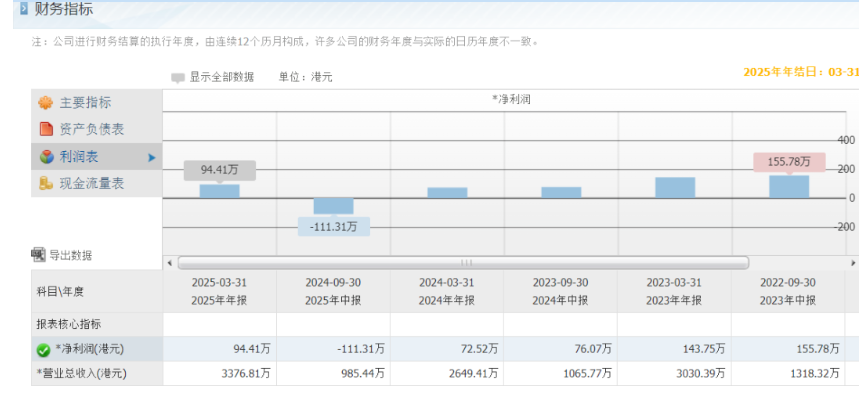
Task: Click the 2024-03-31 bar in the chart
Action: tap(447, 193)
